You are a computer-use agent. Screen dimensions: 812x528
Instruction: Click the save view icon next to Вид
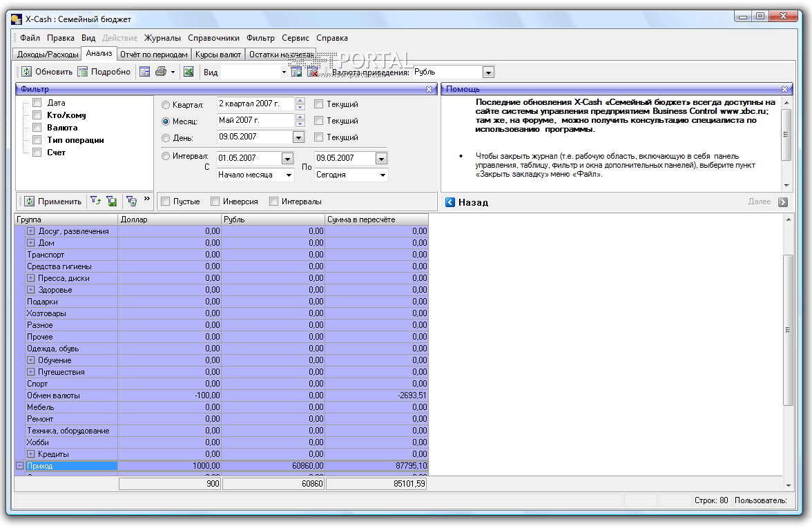tap(296, 72)
